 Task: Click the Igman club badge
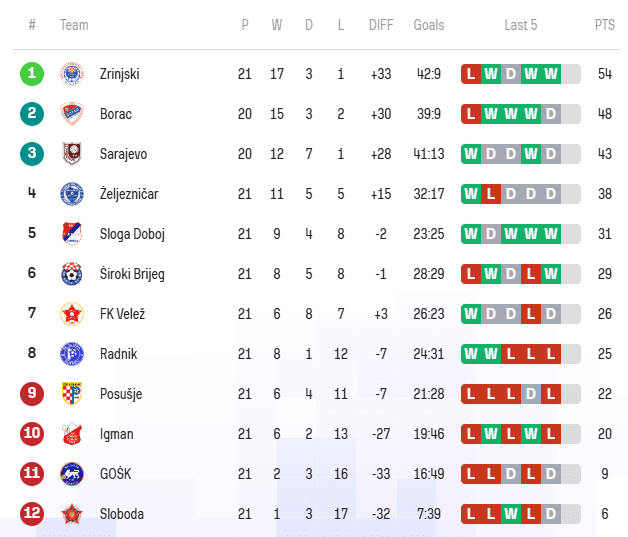click(x=71, y=434)
